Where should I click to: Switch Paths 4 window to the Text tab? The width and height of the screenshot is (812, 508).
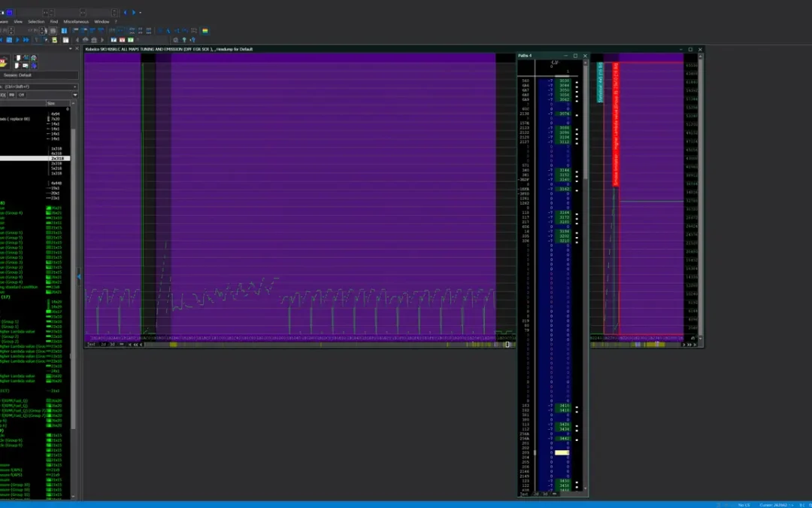(525, 494)
